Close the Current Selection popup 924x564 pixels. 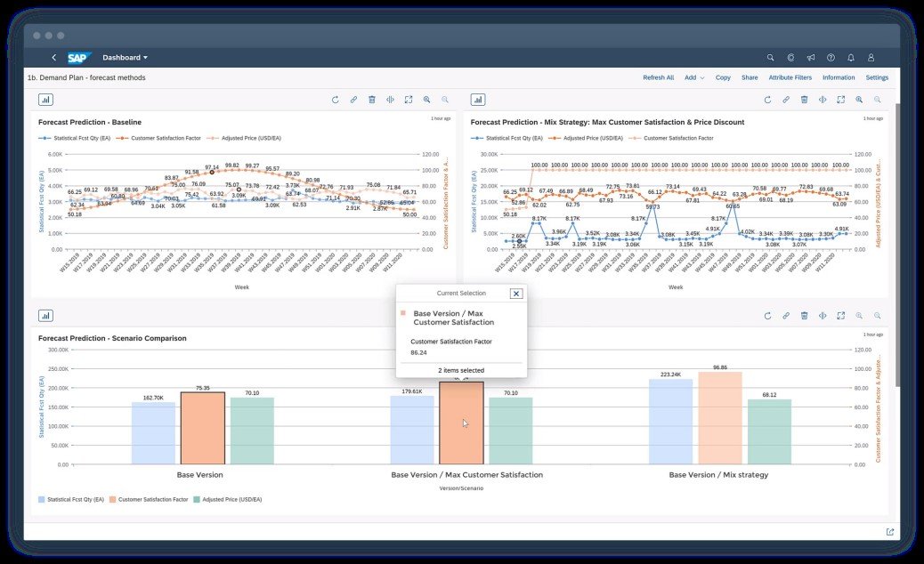point(516,294)
